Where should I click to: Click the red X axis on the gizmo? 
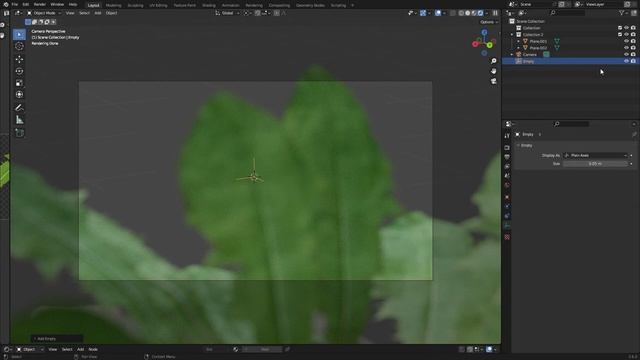pyautogui.click(x=475, y=44)
